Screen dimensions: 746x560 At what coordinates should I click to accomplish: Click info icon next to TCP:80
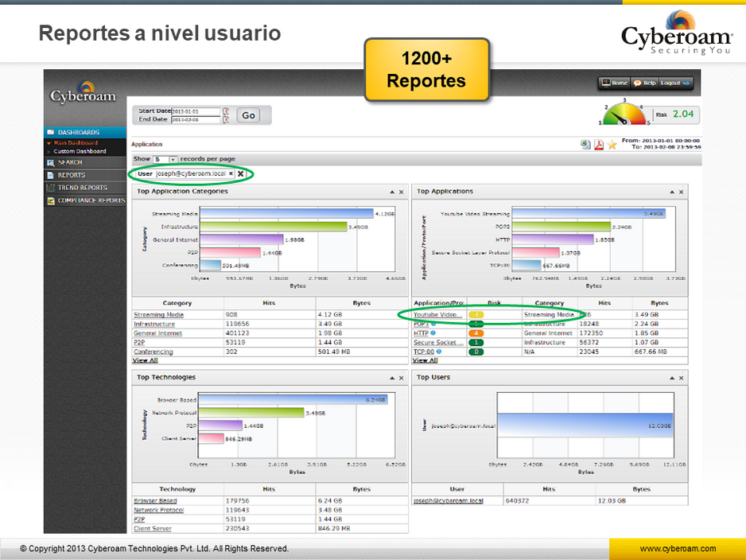pyautogui.click(x=438, y=351)
